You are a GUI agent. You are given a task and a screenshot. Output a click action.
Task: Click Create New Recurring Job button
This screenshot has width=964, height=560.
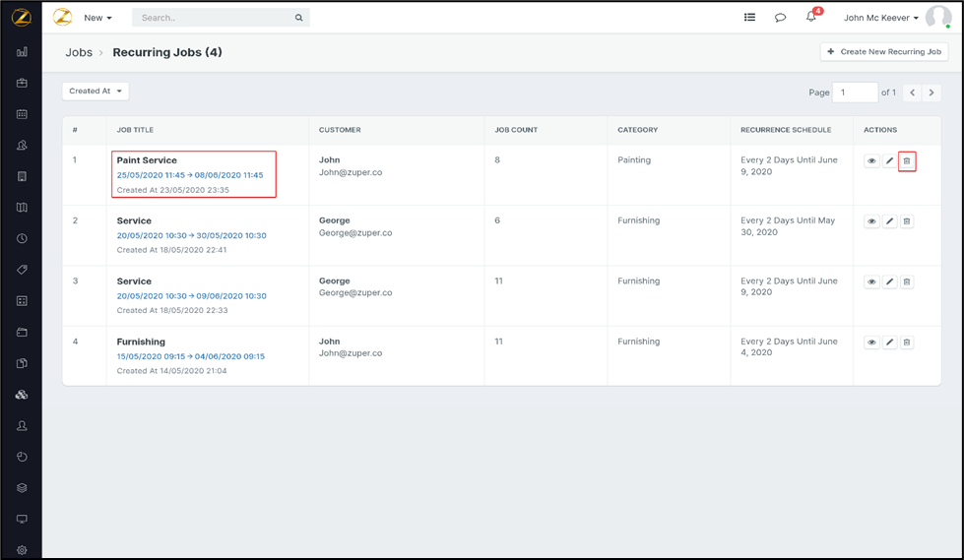coord(884,52)
